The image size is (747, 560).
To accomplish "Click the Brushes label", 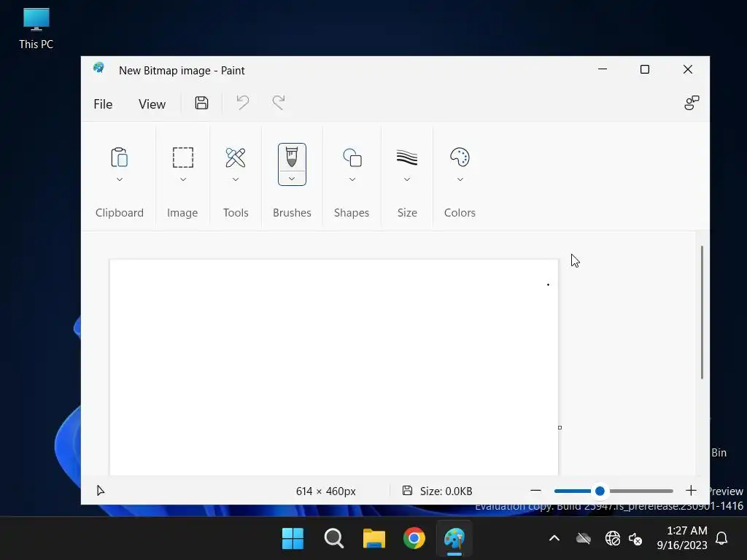I will point(292,212).
